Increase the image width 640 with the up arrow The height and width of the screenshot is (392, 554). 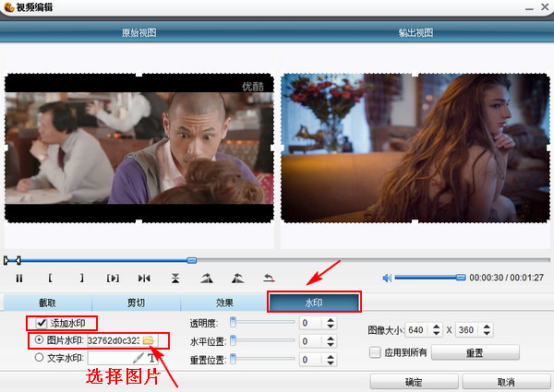[x=437, y=327]
